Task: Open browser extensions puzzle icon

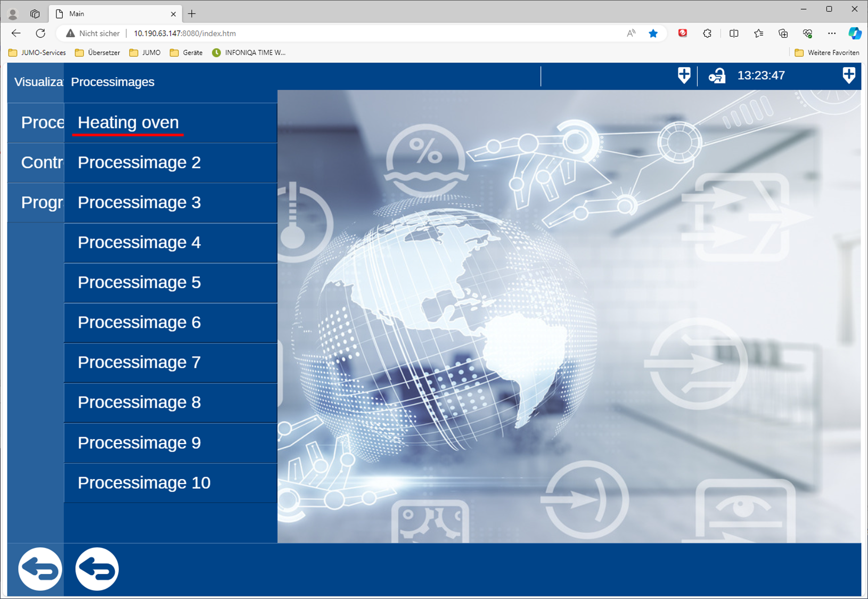Action: [707, 33]
